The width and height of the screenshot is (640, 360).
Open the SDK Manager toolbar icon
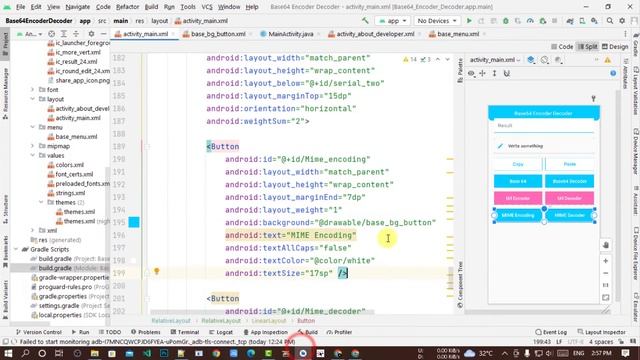(594, 21)
